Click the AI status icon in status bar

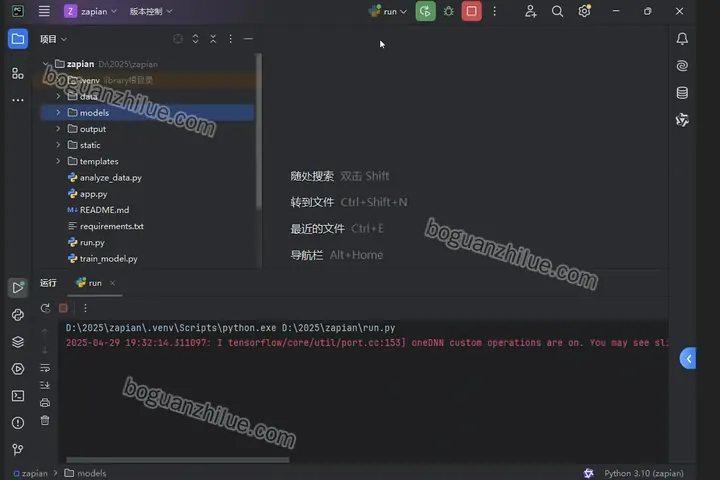(589, 473)
